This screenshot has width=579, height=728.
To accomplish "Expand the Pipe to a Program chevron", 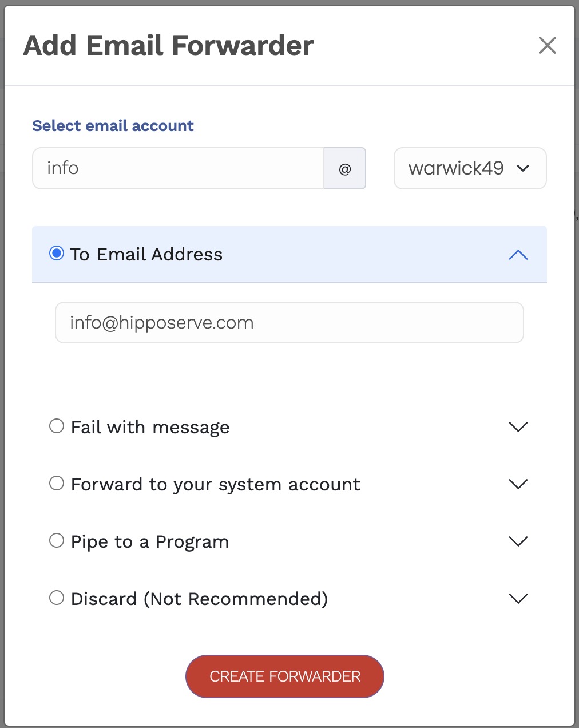I will pos(518,541).
